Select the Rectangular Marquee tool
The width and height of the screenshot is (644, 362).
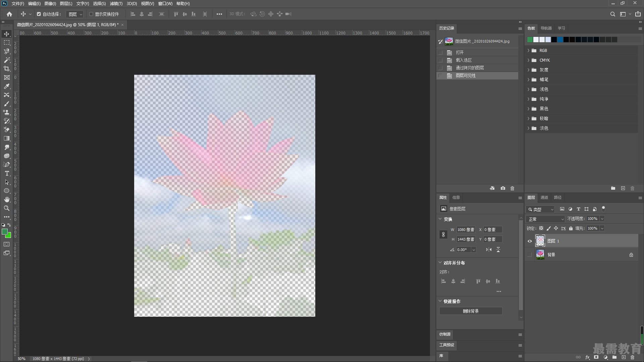[7, 43]
